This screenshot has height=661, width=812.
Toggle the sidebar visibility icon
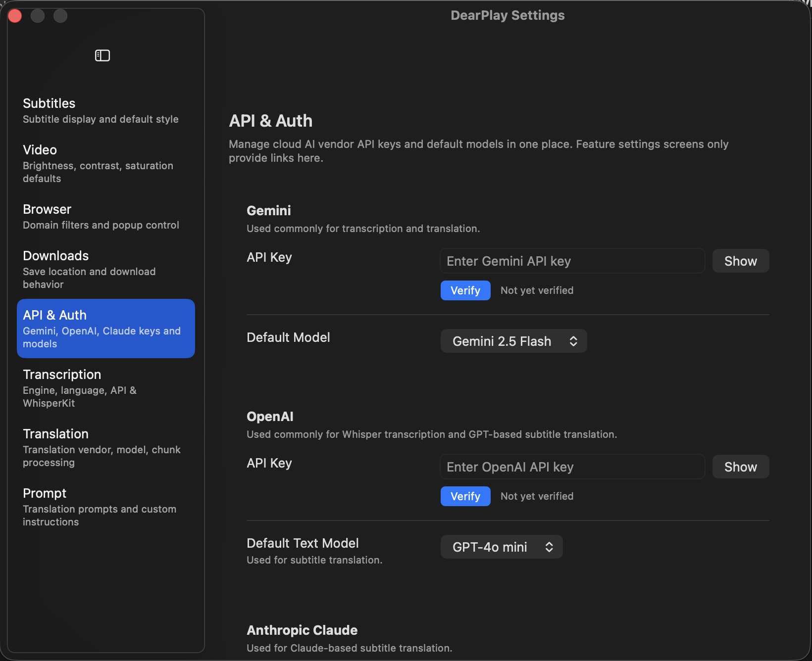[102, 55]
